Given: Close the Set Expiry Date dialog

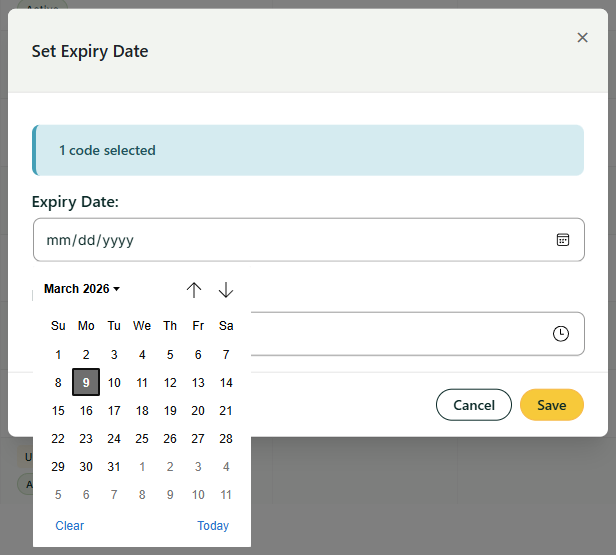Looking at the screenshot, I should [582, 38].
